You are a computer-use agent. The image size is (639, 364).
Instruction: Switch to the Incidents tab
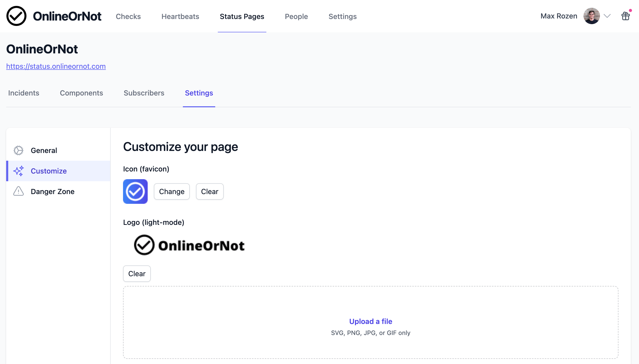tap(24, 92)
